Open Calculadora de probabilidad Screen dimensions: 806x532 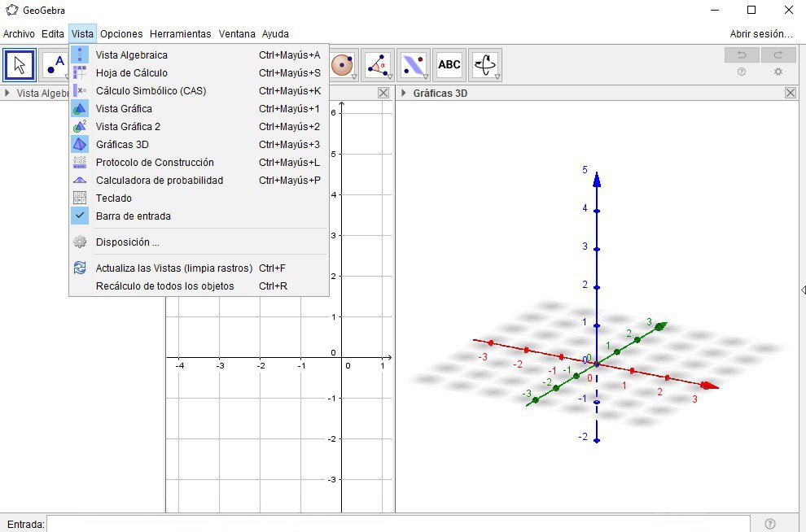(x=199, y=181)
